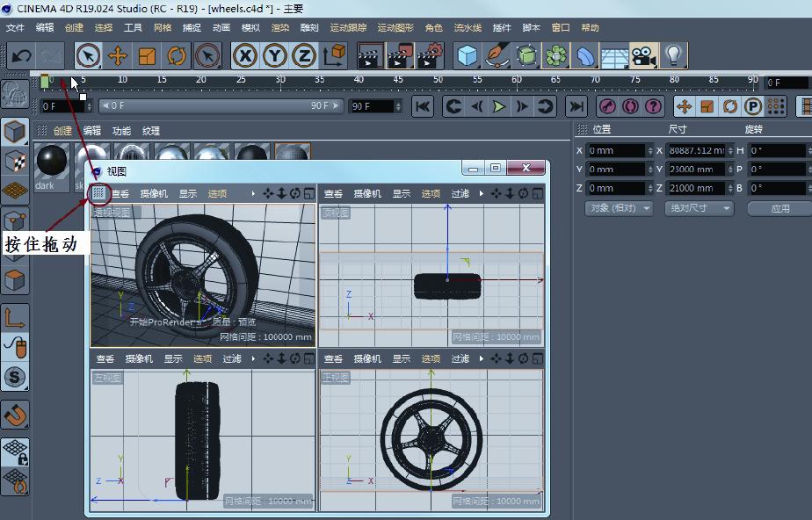This screenshot has height=520, width=812.
Task: Select the dark material thumbnail
Action: 51,162
